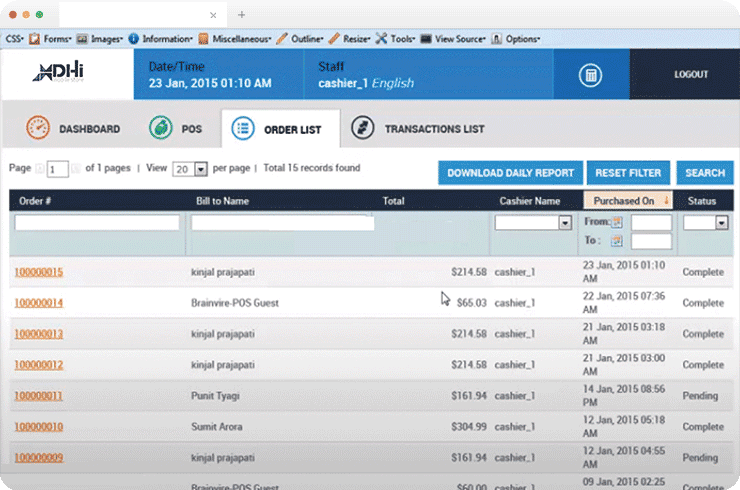
Task: Click the Download Daily Report button
Action: pyautogui.click(x=510, y=173)
